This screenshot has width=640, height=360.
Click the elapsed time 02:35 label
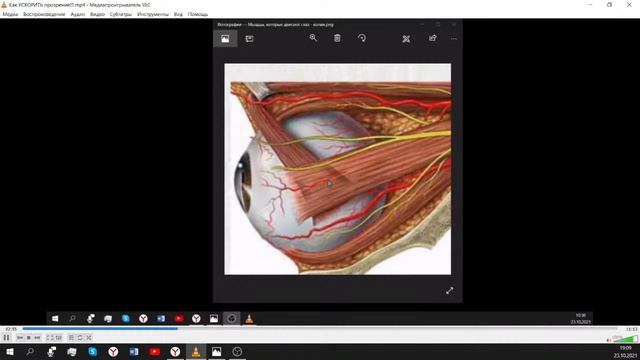tap(11, 329)
